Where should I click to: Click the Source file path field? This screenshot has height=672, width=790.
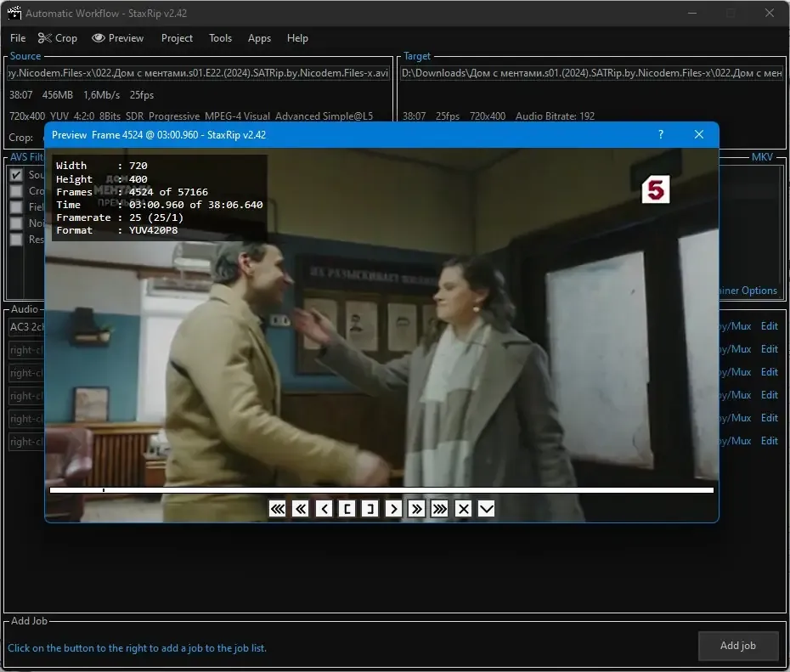tap(199, 73)
